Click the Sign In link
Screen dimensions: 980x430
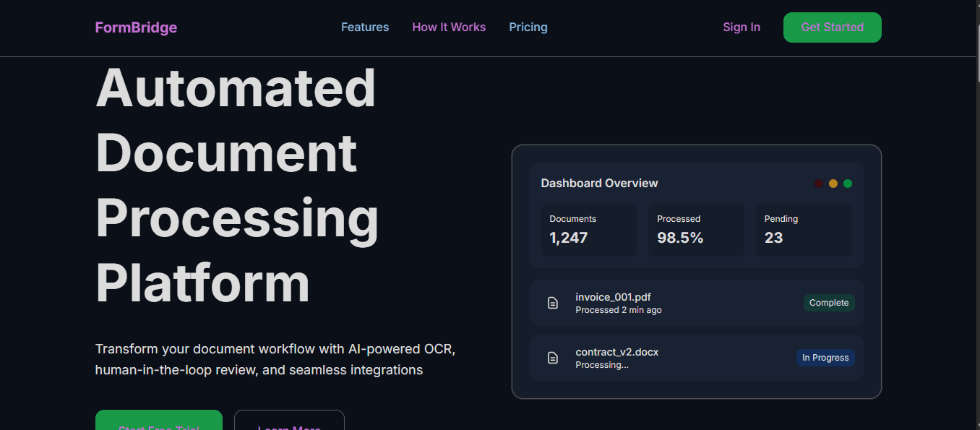742,27
